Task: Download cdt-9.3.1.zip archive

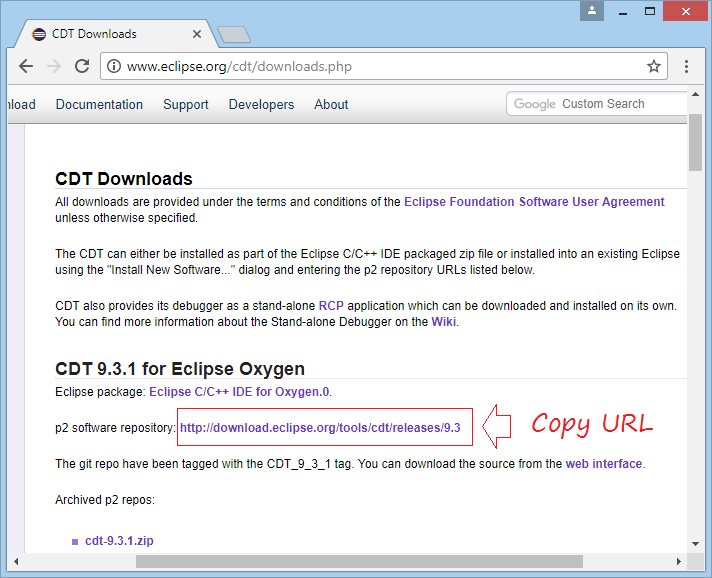Action: [x=119, y=541]
